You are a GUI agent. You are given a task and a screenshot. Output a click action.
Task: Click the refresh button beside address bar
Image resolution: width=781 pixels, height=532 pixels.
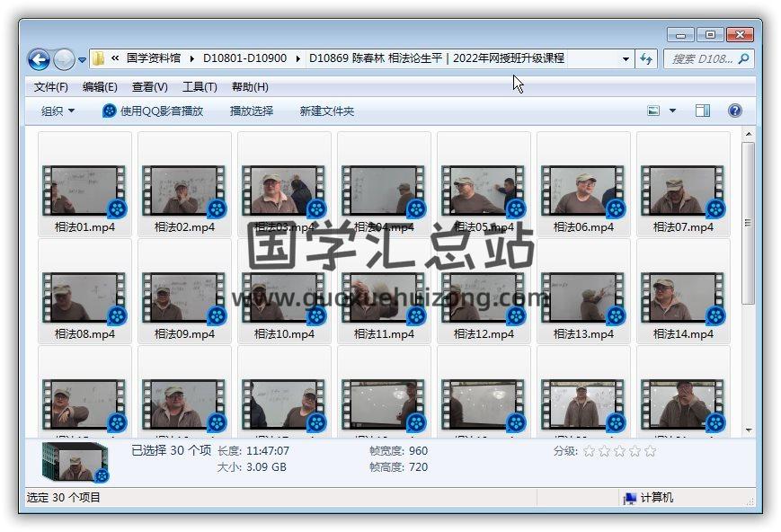click(x=645, y=58)
